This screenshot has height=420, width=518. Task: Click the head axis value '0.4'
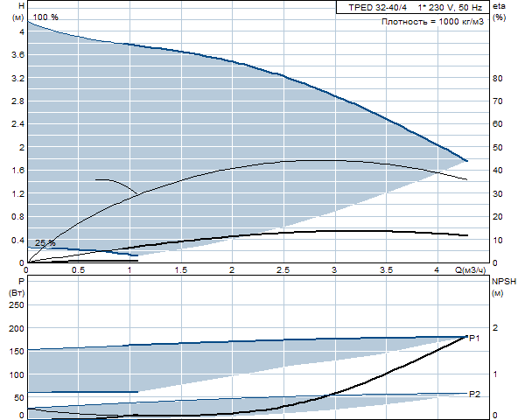pyautogui.click(x=17, y=240)
